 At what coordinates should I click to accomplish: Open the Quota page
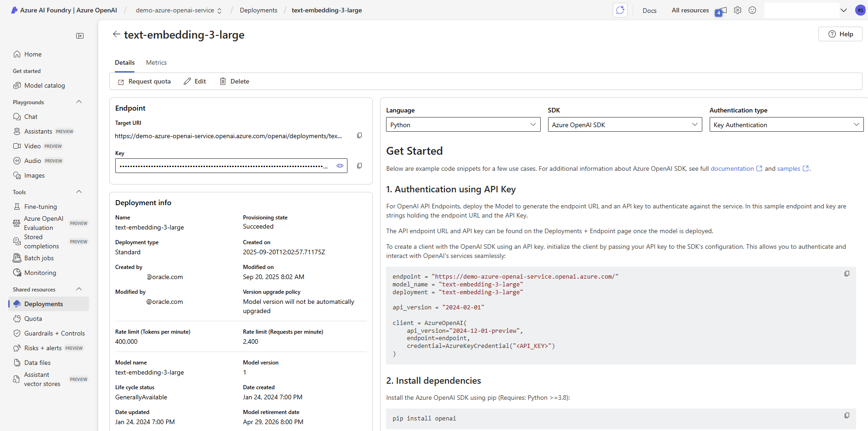[x=33, y=319]
